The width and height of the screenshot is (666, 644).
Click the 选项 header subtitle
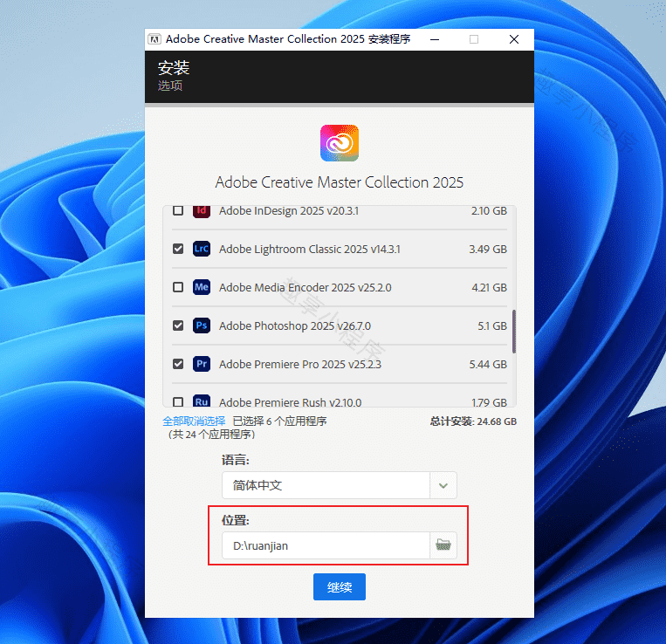(x=170, y=86)
